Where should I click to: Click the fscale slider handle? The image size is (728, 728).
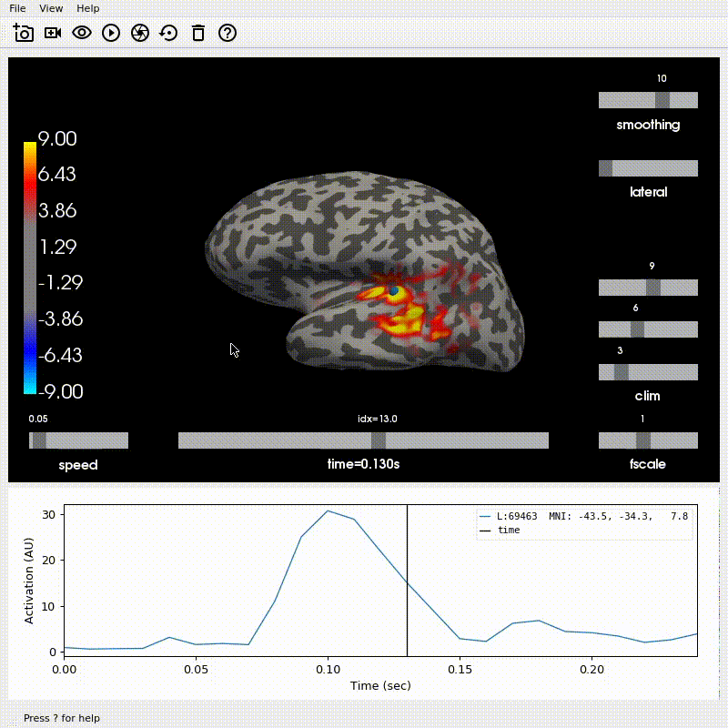pos(643,440)
